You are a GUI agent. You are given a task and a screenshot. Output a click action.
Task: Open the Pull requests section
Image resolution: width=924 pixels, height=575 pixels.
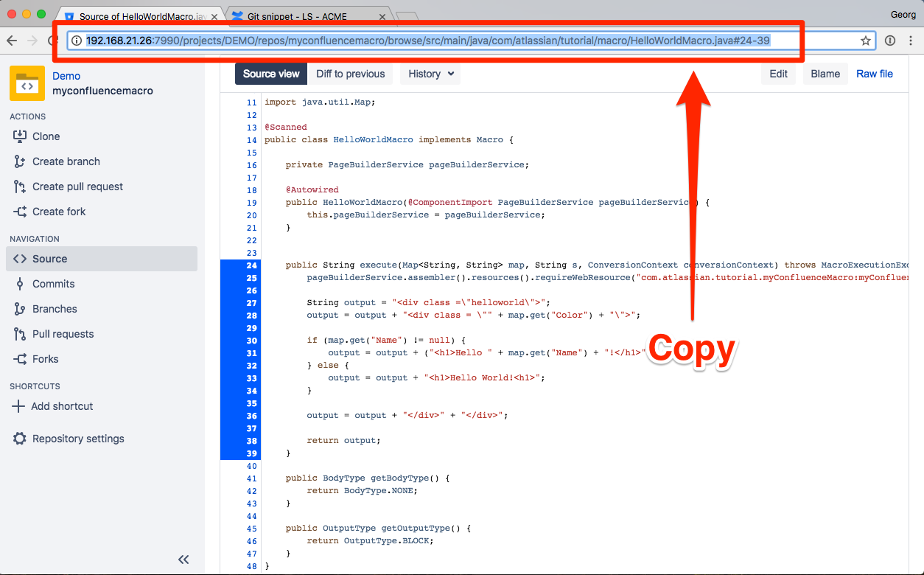click(63, 334)
